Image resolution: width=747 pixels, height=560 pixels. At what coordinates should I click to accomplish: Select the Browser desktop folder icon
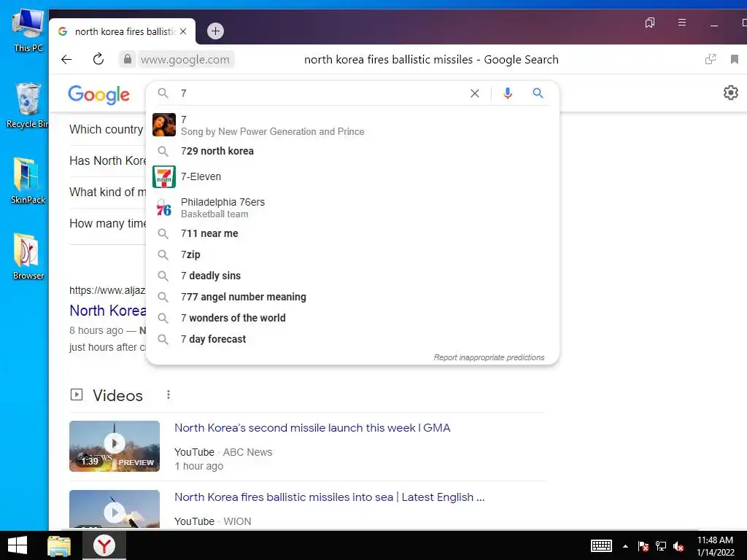(28, 257)
